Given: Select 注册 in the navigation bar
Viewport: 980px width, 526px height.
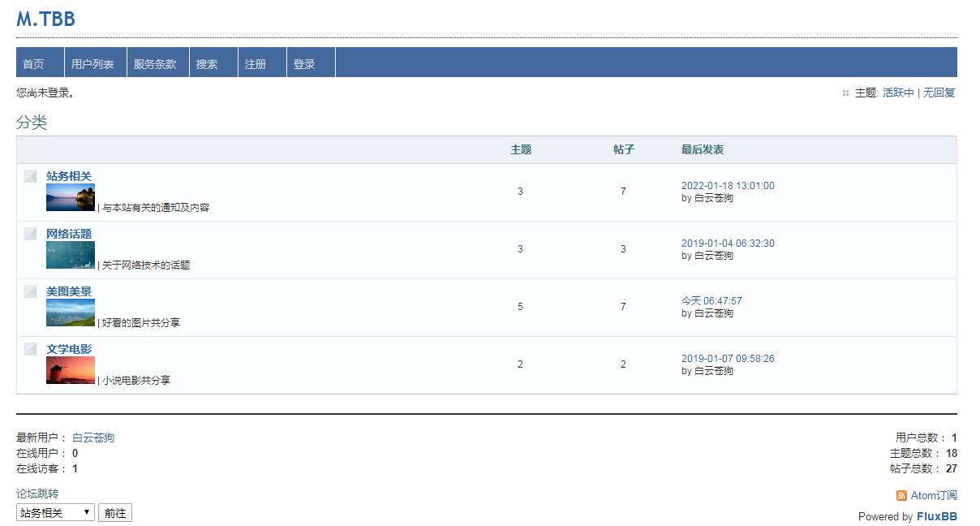Looking at the screenshot, I should [x=256, y=64].
